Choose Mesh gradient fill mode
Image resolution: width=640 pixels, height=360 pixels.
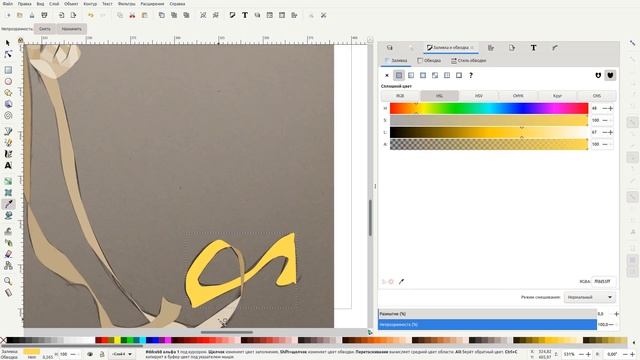435,75
